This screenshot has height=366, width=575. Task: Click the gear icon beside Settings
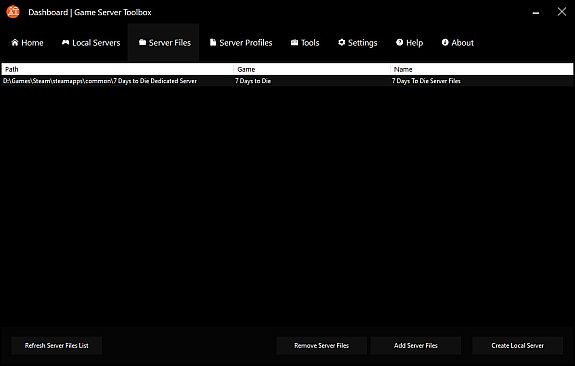pos(341,43)
